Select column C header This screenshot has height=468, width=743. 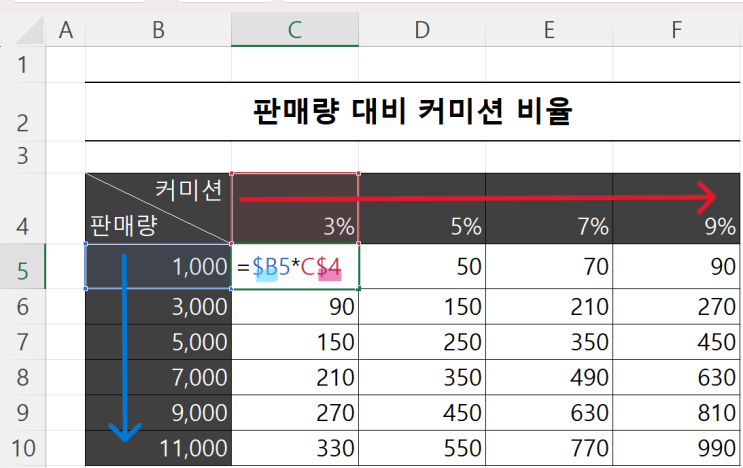[295, 30]
